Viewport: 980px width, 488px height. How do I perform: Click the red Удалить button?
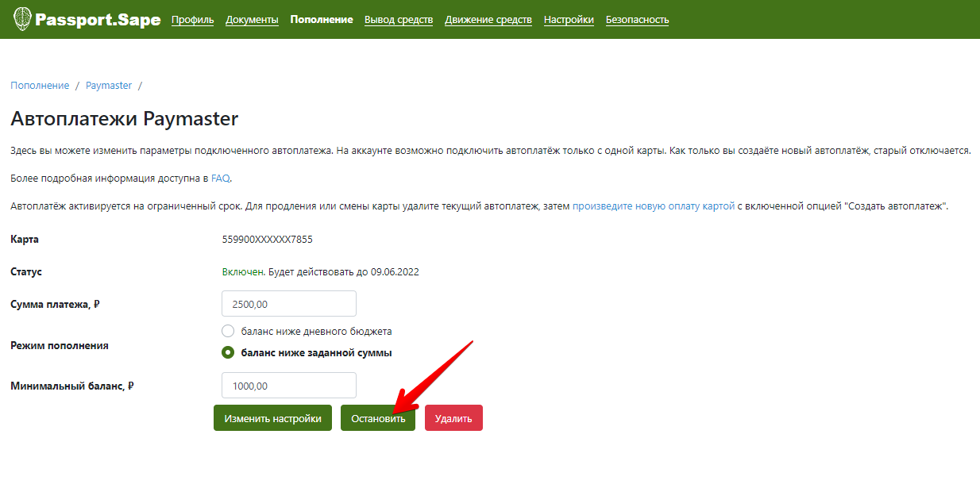(x=453, y=418)
